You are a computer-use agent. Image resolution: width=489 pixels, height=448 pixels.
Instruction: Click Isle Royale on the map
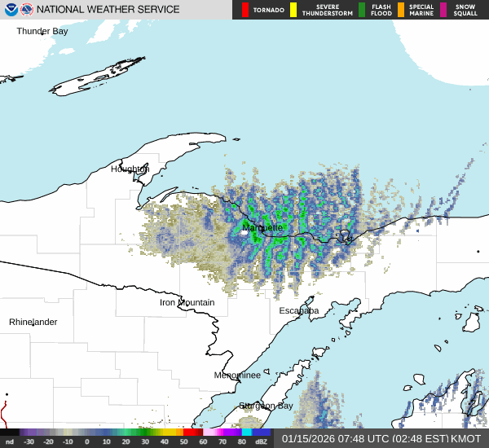tap(98, 77)
